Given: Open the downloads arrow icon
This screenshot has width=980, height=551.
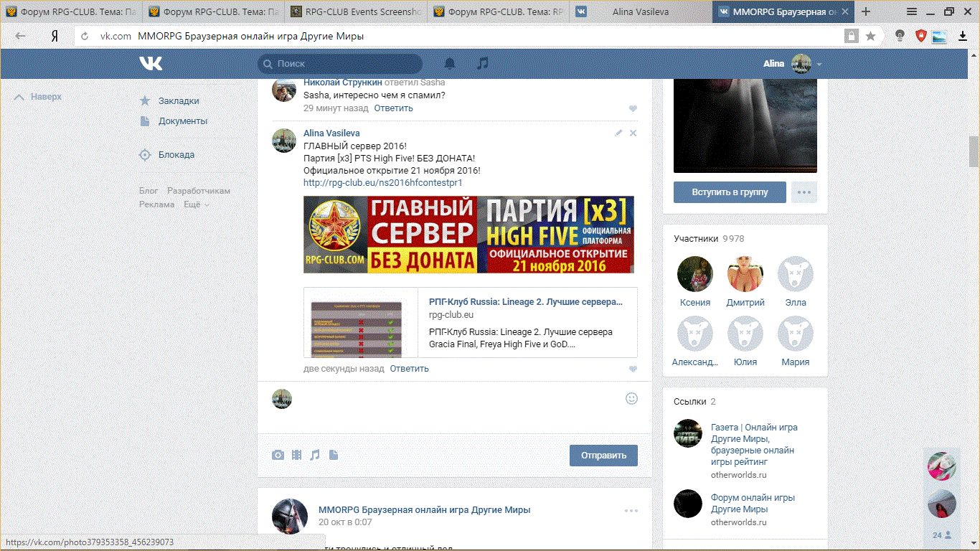Looking at the screenshot, I should (963, 36).
